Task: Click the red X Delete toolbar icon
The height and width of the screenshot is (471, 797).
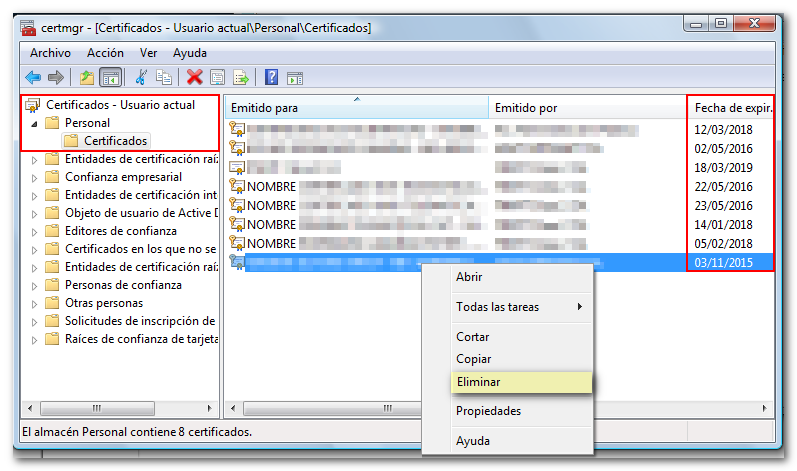Action: pyautogui.click(x=194, y=77)
